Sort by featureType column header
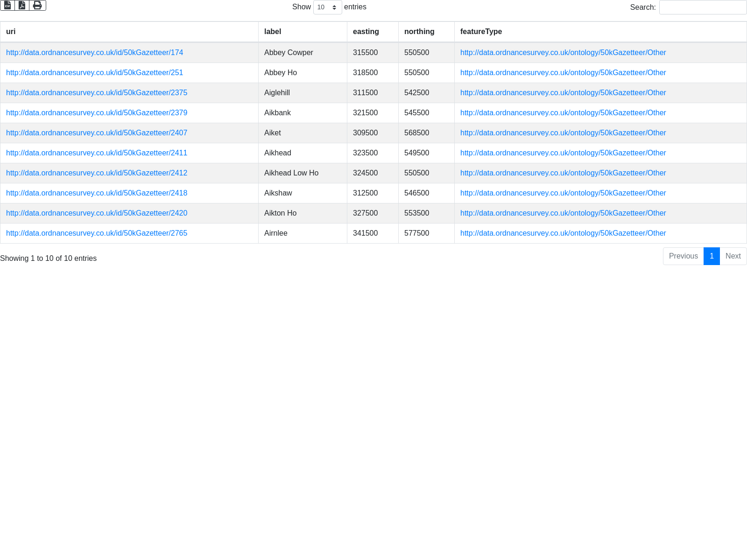Image resolution: width=747 pixels, height=560 pixels. pyautogui.click(x=481, y=32)
